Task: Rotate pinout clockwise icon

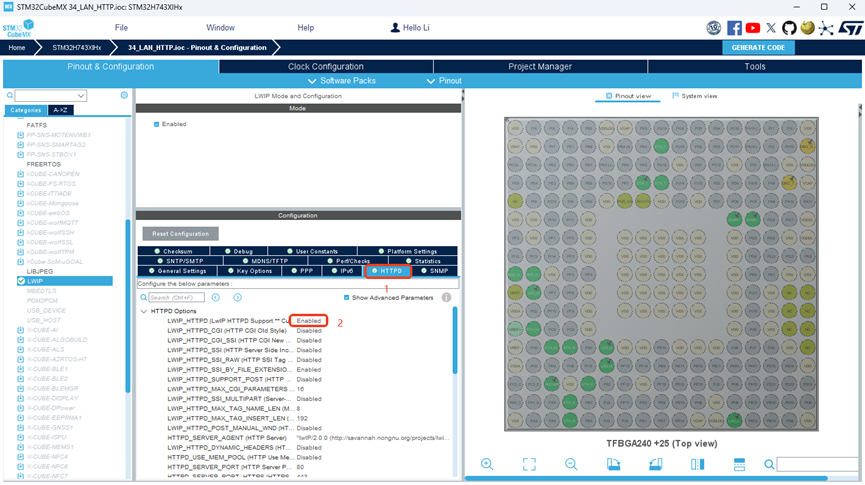Action: (613, 464)
